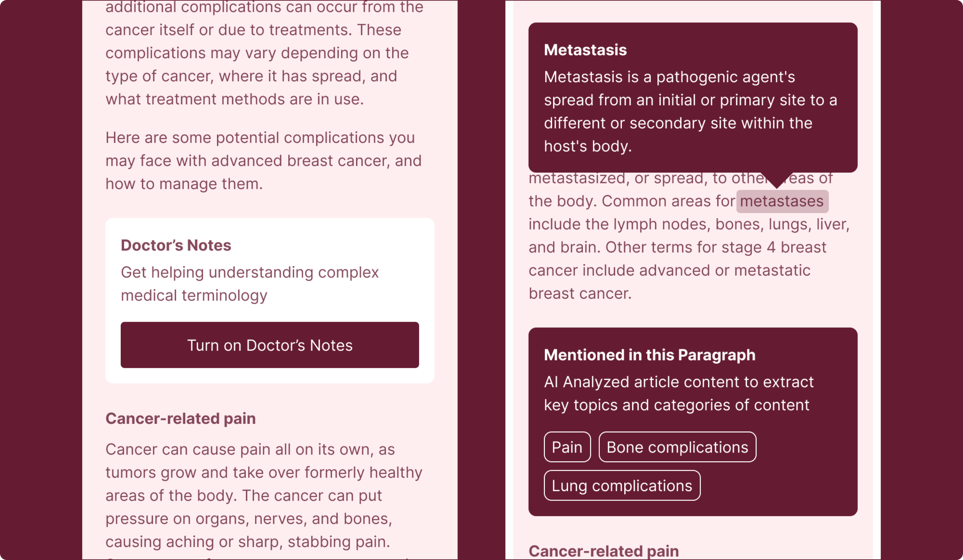Click the 'Here are some potential complications' paragraph
Viewport: 963px width, 560px height.
[263, 160]
